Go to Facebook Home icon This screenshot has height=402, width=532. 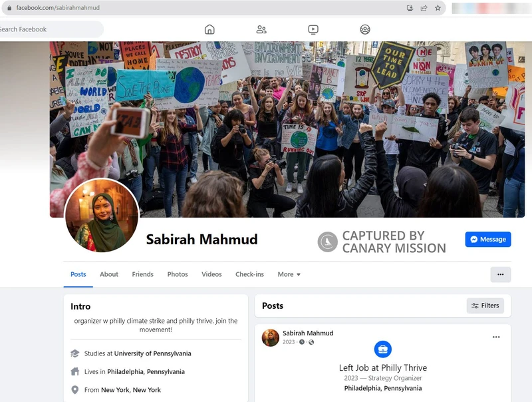click(209, 29)
